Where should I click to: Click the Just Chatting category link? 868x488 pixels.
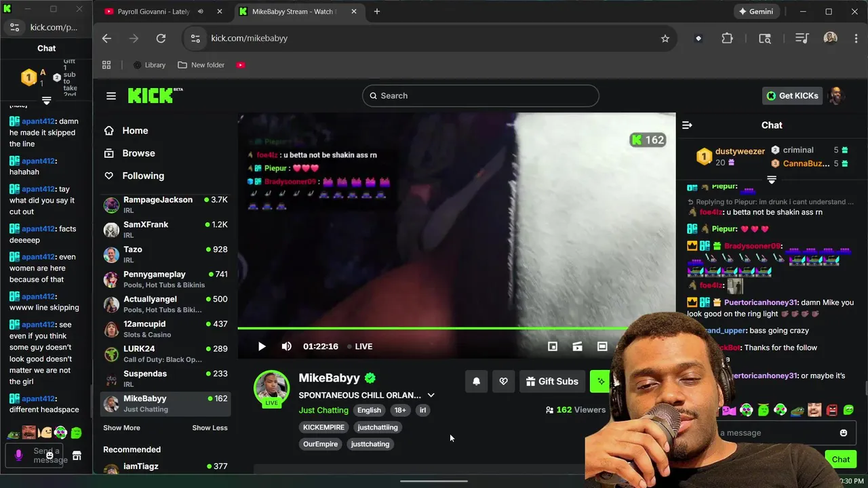point(323,410)
